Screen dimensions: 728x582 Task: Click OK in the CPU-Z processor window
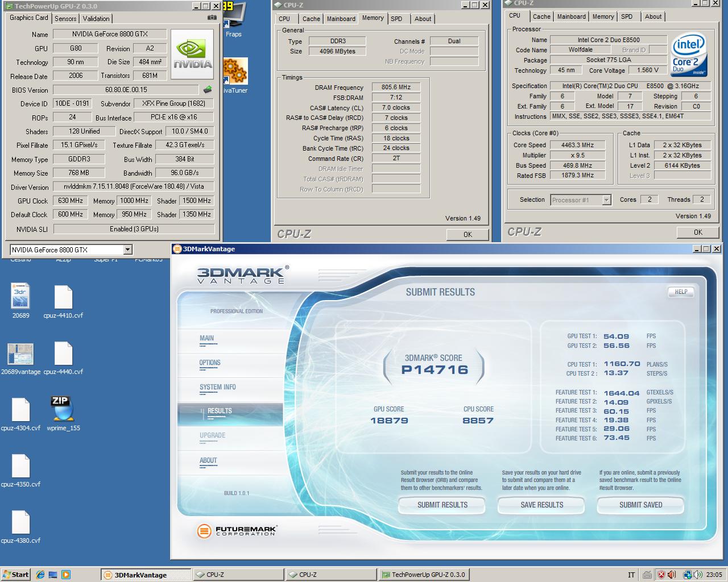[697, 232]
